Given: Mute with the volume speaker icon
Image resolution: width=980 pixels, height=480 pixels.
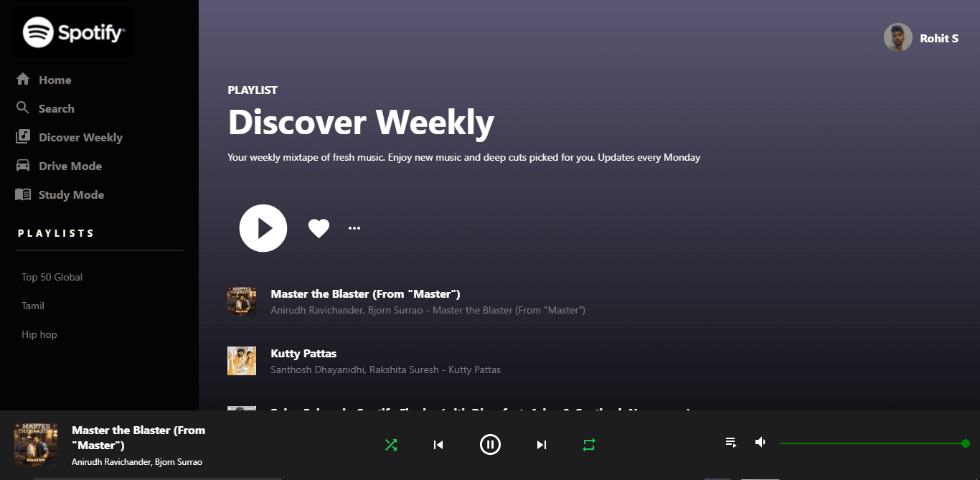Looking at the screenshot, I should pyautogui.click(x=760, y=442).
